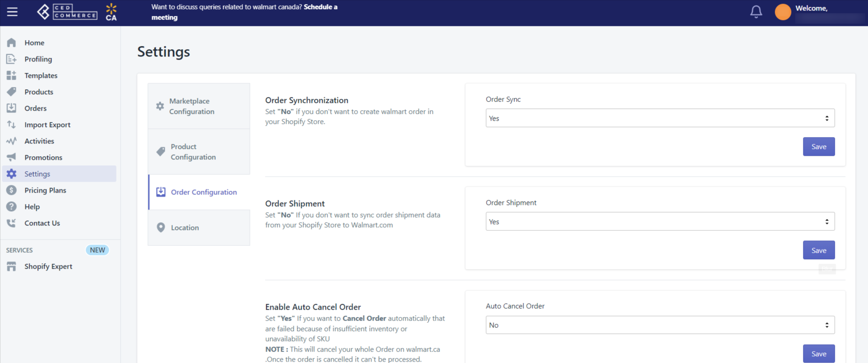Click the orange user avatar
This screenshot has width=868, height=363.
tap(783, 12)
